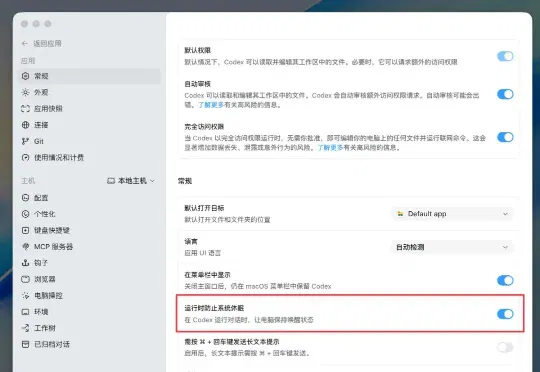Click the 环境 monitor icon
The height and width of the screenshot is (372, 540).
click(x=25, y=312)
